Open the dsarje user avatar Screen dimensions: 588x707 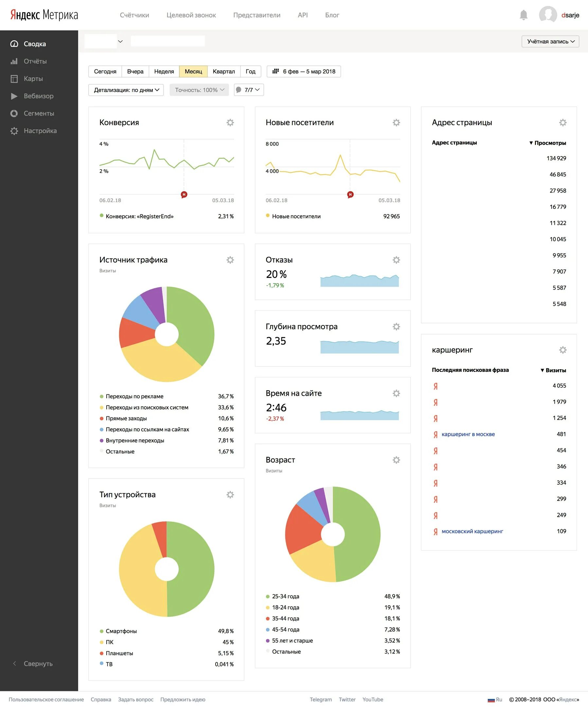click(x=548, y=15)
